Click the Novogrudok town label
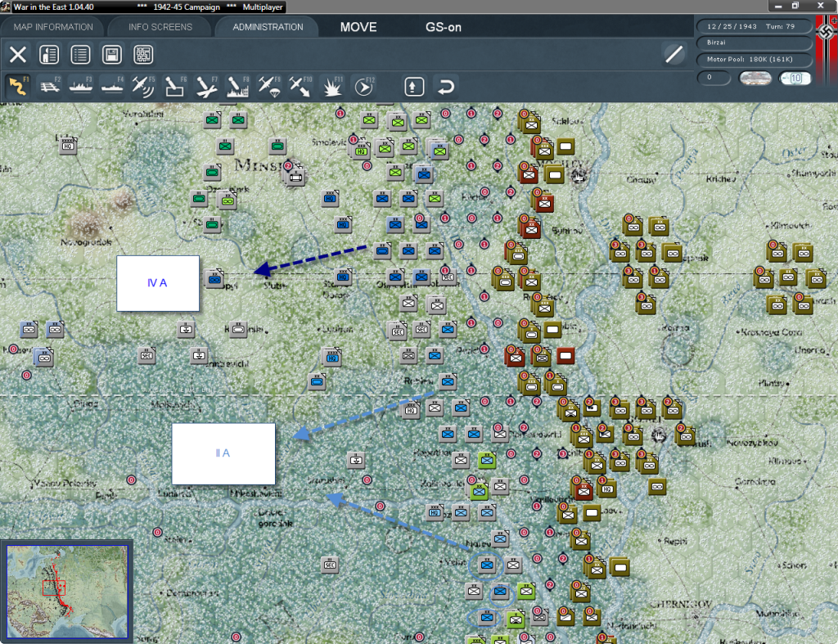This screenshot has height=644, width=838. pos(85,242)
